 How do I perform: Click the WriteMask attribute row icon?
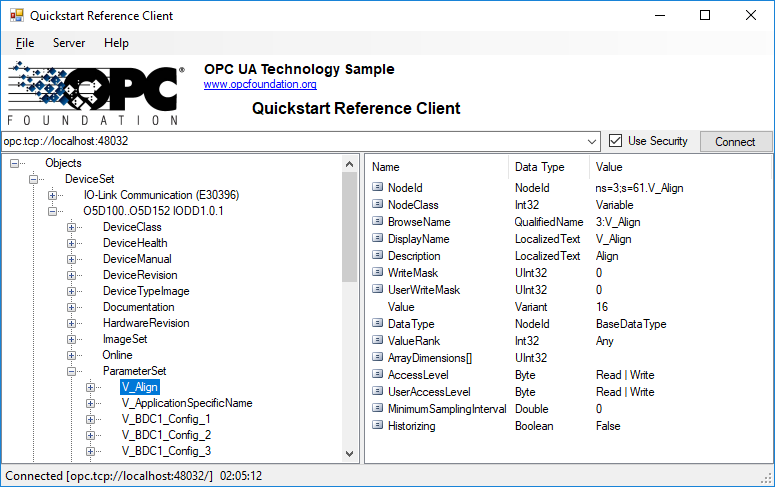tap(378, 272)
